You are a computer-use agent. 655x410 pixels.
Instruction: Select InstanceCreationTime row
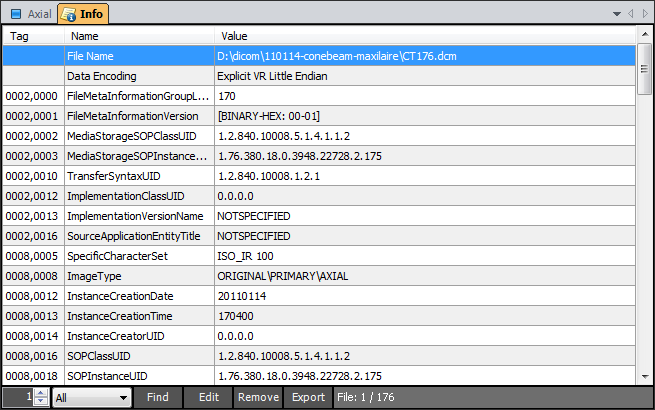[319, 316]
